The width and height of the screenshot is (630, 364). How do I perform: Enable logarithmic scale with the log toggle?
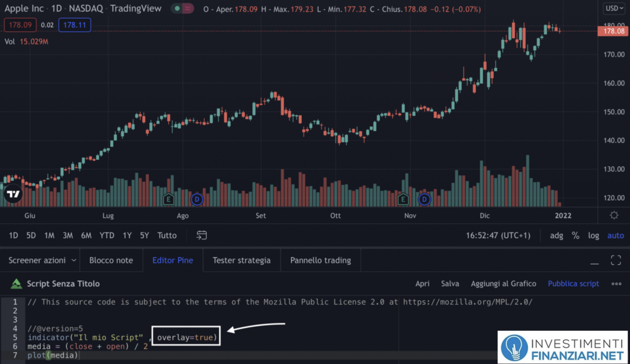594,235
